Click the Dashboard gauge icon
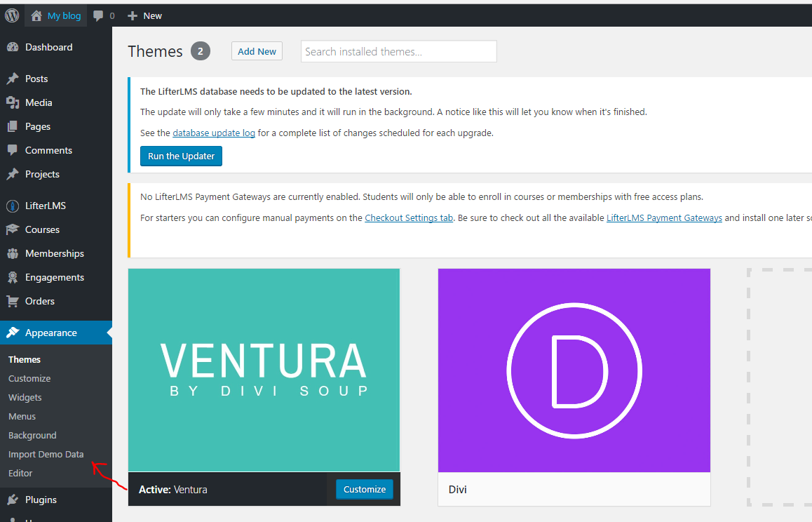 tap(13, 47)
